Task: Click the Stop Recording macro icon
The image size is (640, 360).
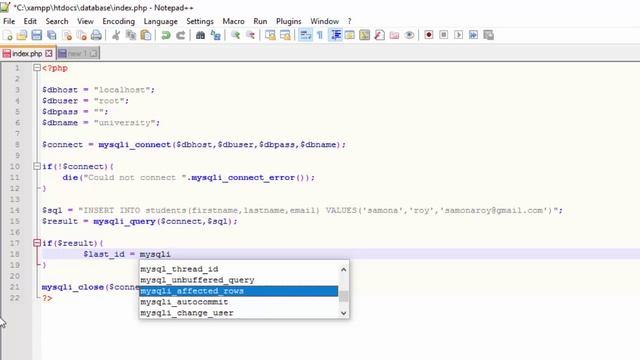Action: point(444,35)
